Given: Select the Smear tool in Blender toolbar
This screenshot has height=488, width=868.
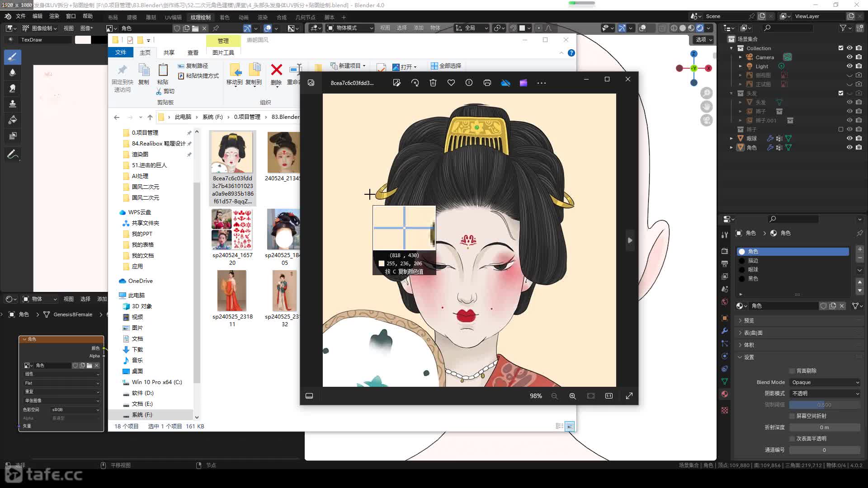Looking at the screenshot, I should coord(13,89).
